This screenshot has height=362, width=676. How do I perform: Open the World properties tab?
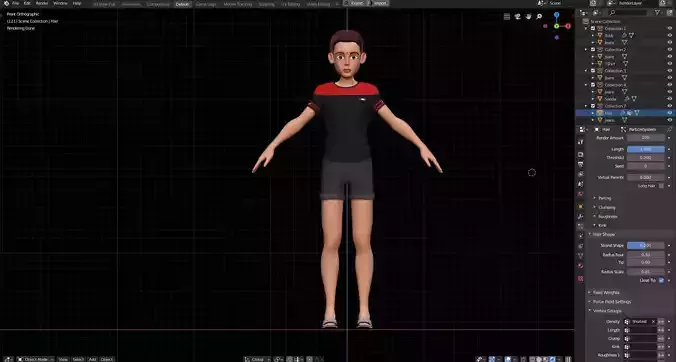tap(580, 194)
